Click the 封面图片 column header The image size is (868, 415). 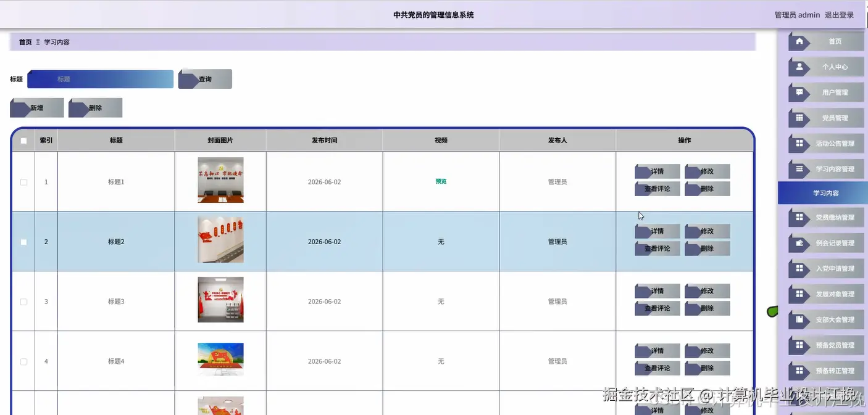point(220,141)
